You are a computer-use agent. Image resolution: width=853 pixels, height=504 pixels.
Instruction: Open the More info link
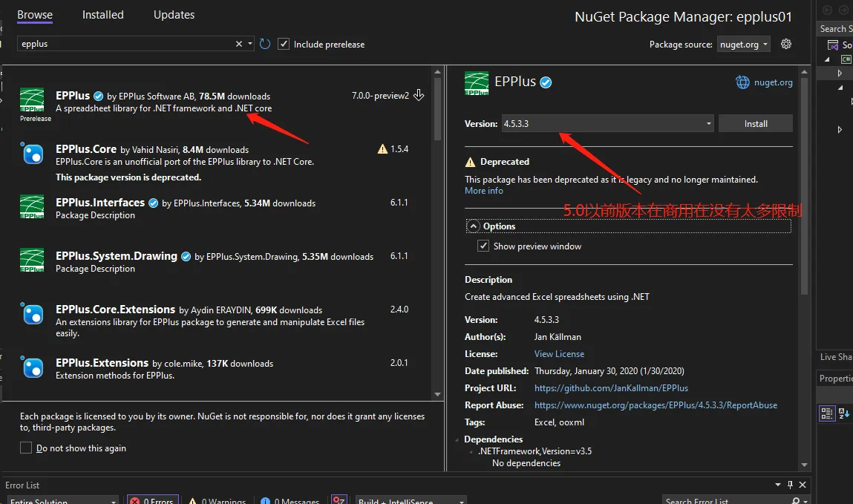coord(483,191)
